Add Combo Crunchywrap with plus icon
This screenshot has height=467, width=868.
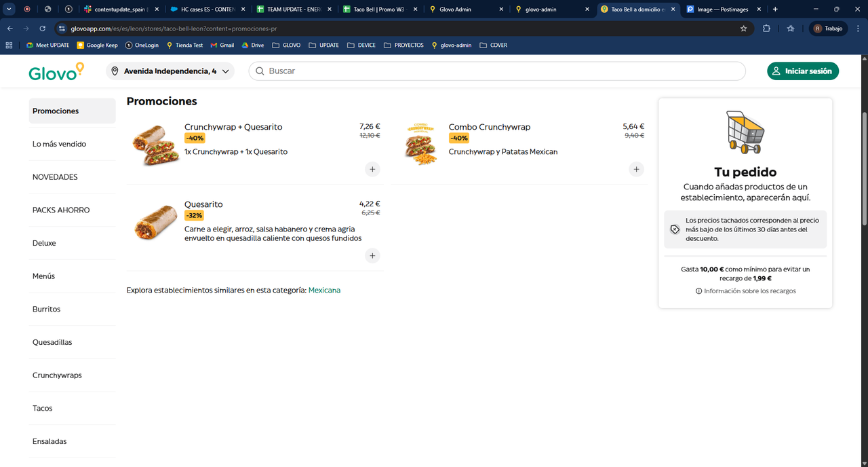636,169
